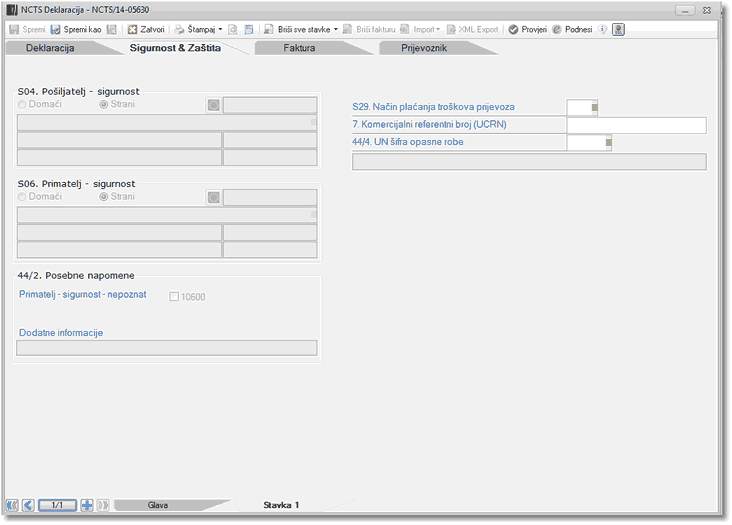
Task: Click S29 Način plaćanja troškova prijevoza label
Action: 433,107
